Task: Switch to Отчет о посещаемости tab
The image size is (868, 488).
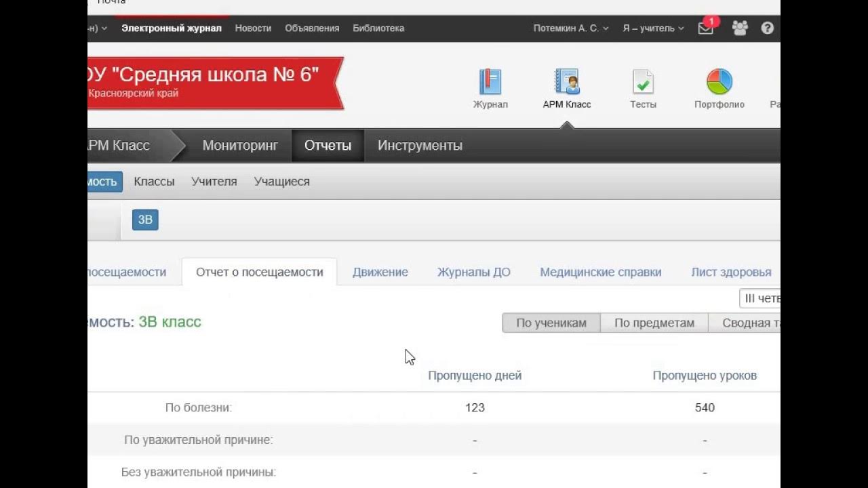Action: [259, 272]
